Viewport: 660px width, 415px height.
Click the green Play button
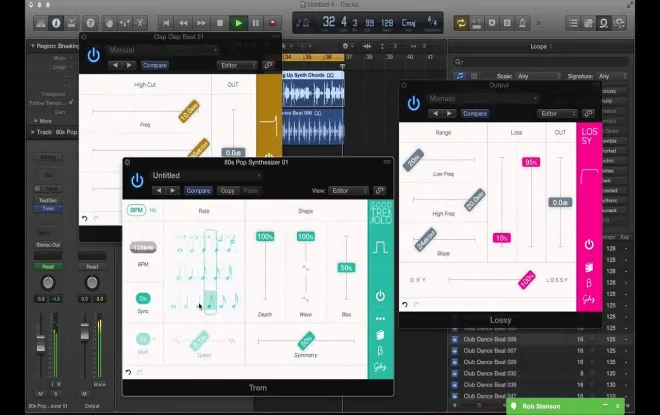coord(238,23)
